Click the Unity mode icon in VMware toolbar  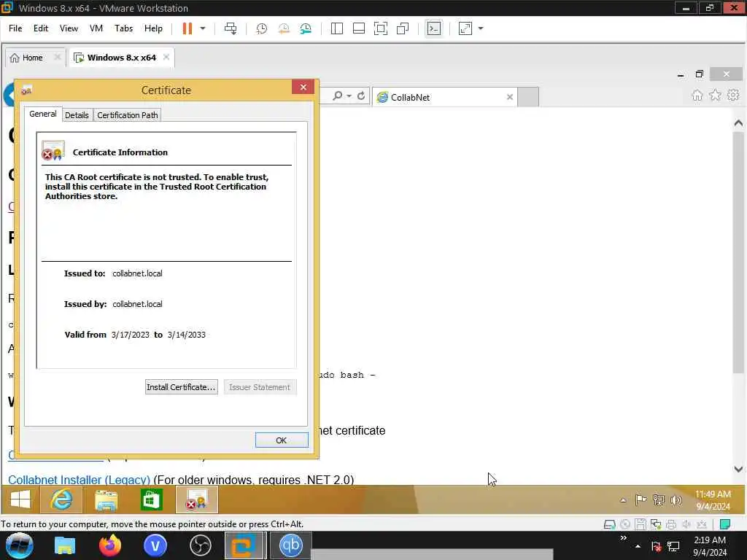point(403,28)
